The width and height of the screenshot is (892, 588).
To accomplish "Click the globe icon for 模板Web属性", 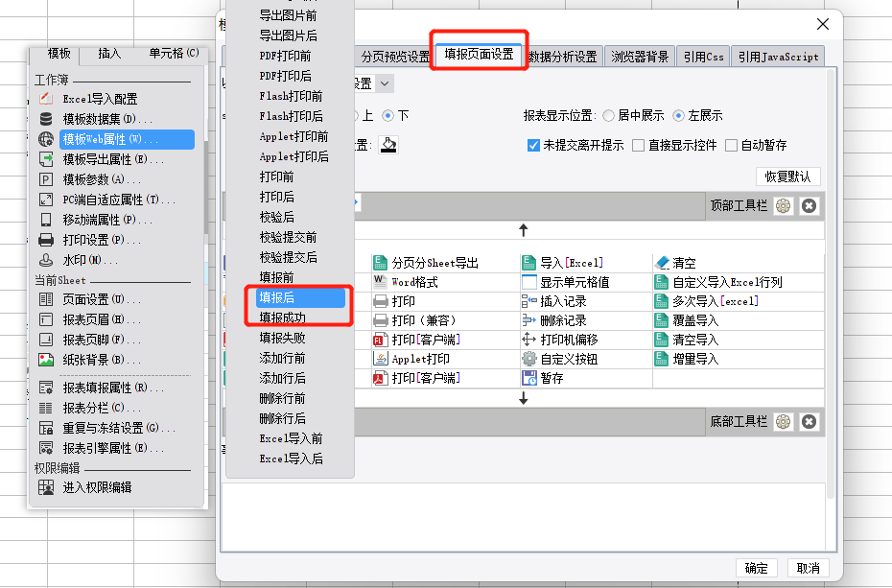I will (x=46, y=139).
